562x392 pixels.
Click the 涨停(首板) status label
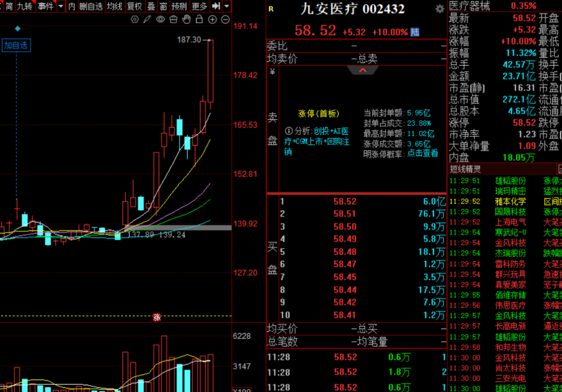tap(318, 113)
